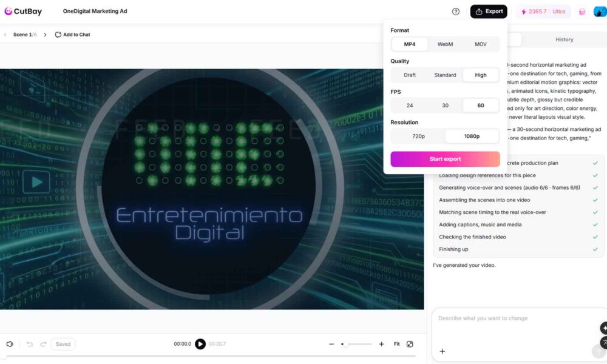Click the Saved status button

pos(63,344)
